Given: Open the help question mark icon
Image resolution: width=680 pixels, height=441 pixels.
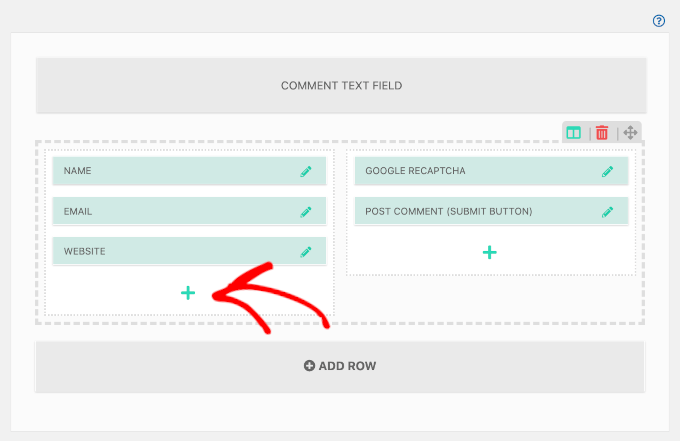Looking at the screenshot, I should (x=659, y=20).
